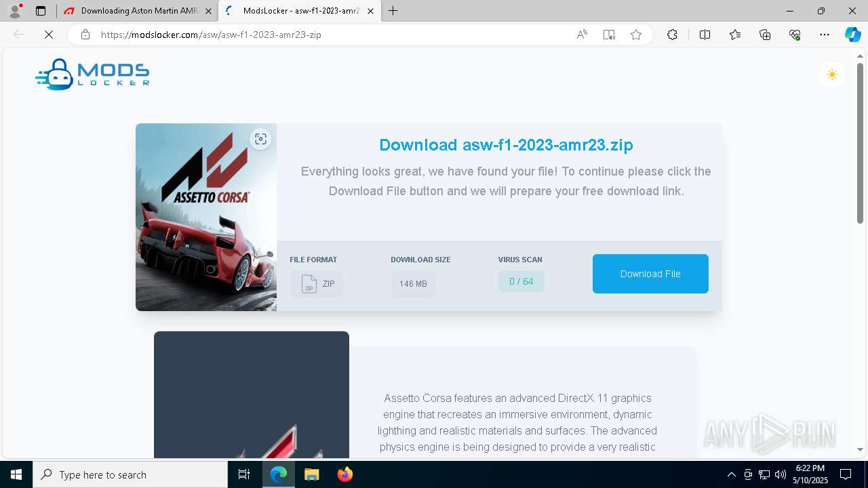Image resolution: width=868 pixels, height=488 pixels.
Task: Click the site lock info icon
Action: [x=85, y=35]
